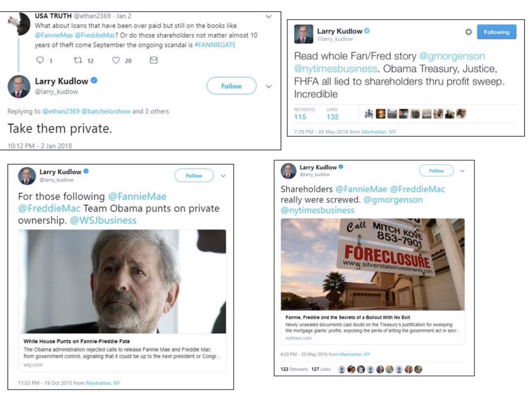Toggle the blue Following button
This screenshot has width=532, height=395.
coord(497,32)
